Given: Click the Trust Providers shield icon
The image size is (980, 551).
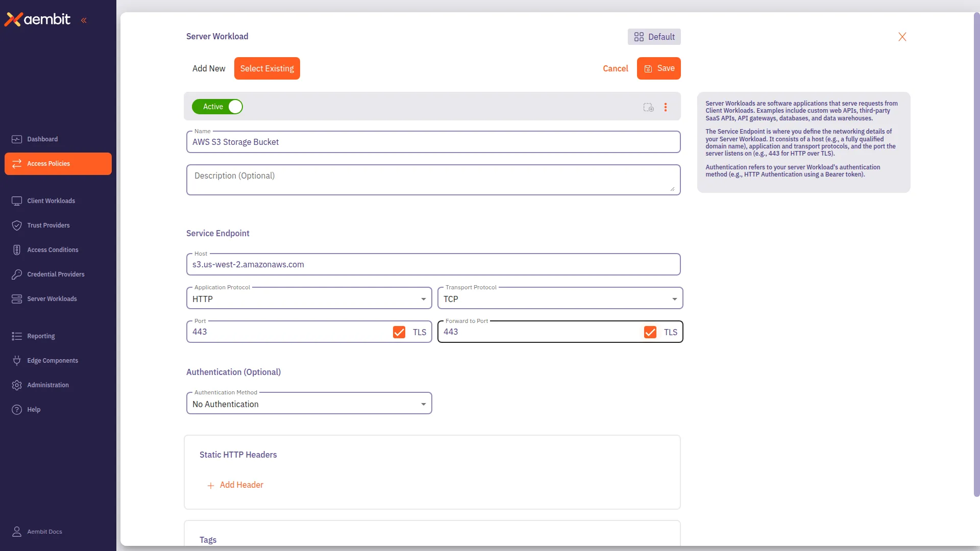Looking at the screenshot, I should pyautogui.click(x=17, y=226).
